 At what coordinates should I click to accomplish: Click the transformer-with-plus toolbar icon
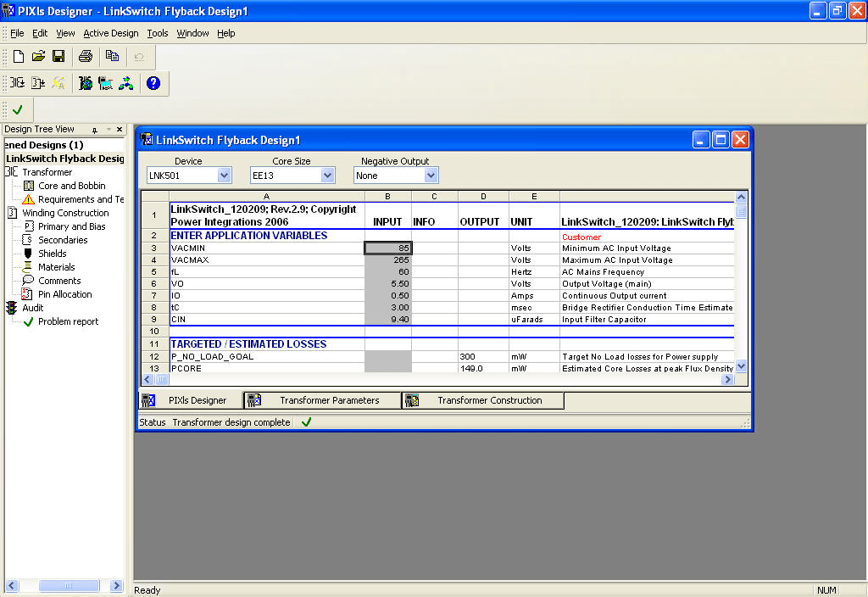tap(37, 83)
